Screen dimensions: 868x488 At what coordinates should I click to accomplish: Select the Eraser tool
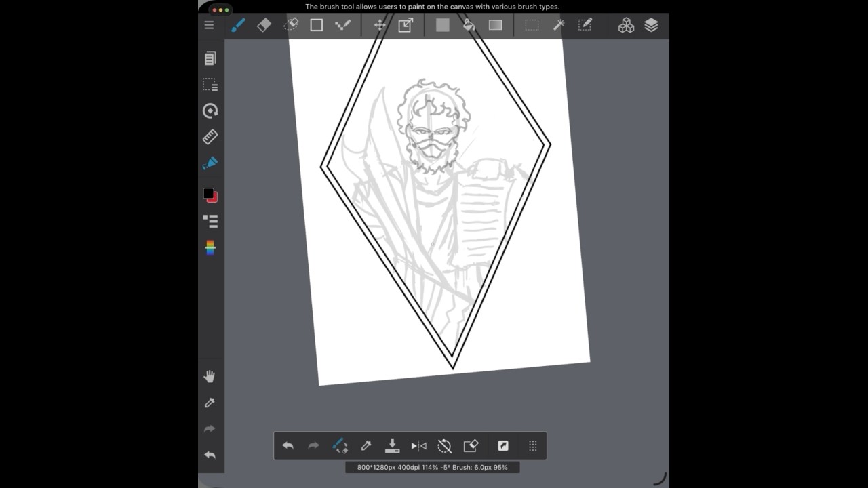[264, 25]
